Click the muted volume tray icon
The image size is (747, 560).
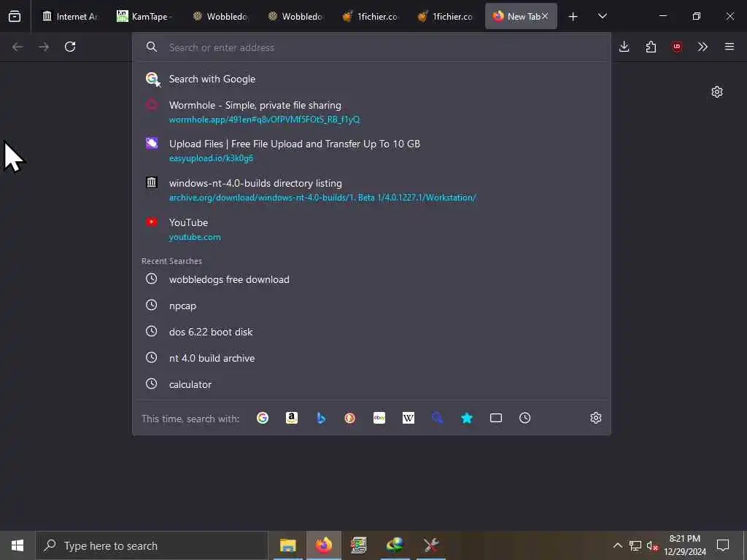point(652,545)
